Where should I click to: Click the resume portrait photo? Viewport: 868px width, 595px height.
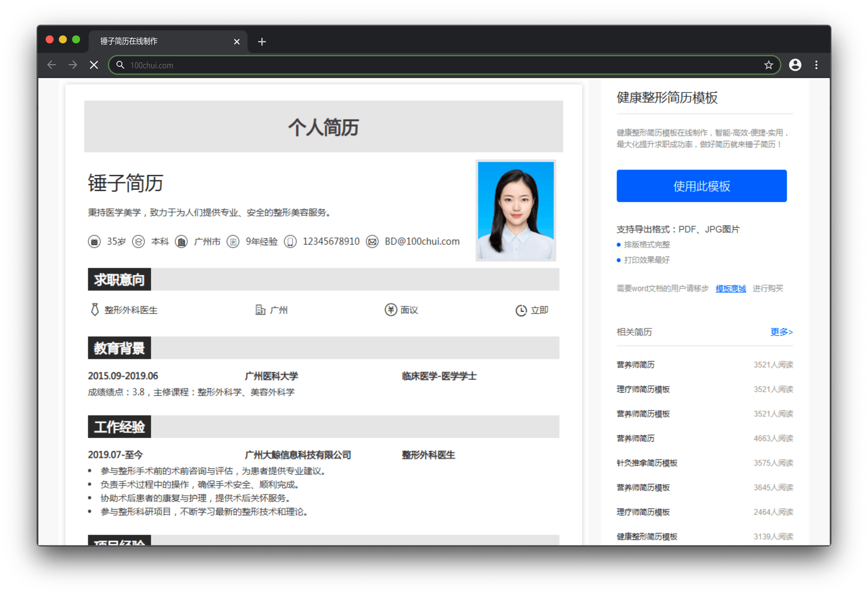point(516,210)
